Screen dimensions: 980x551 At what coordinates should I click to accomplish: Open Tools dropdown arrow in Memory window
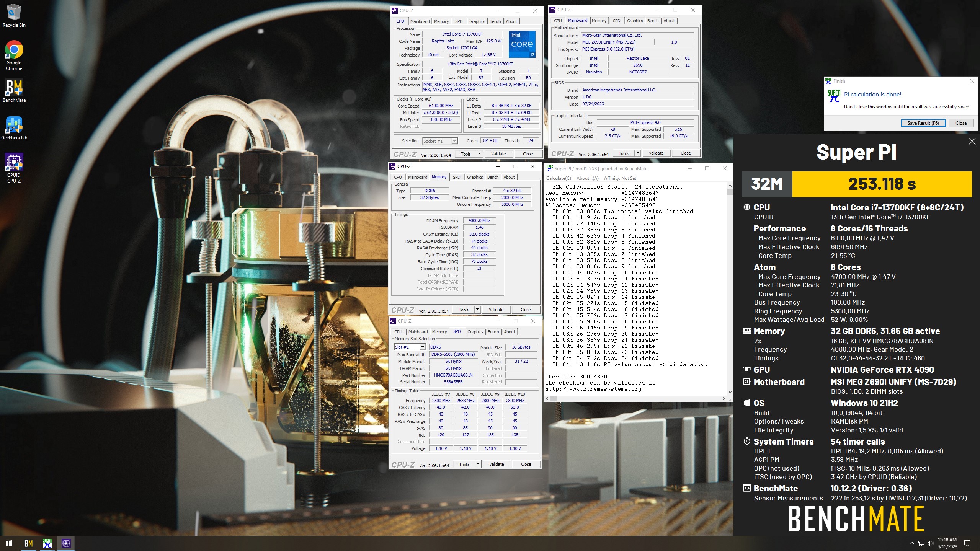[477, 310]
